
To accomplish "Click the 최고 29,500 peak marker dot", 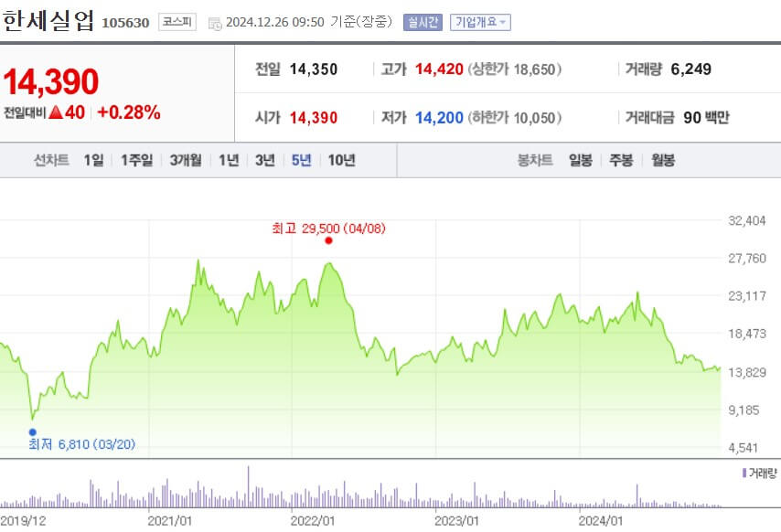I will [328, 240].
